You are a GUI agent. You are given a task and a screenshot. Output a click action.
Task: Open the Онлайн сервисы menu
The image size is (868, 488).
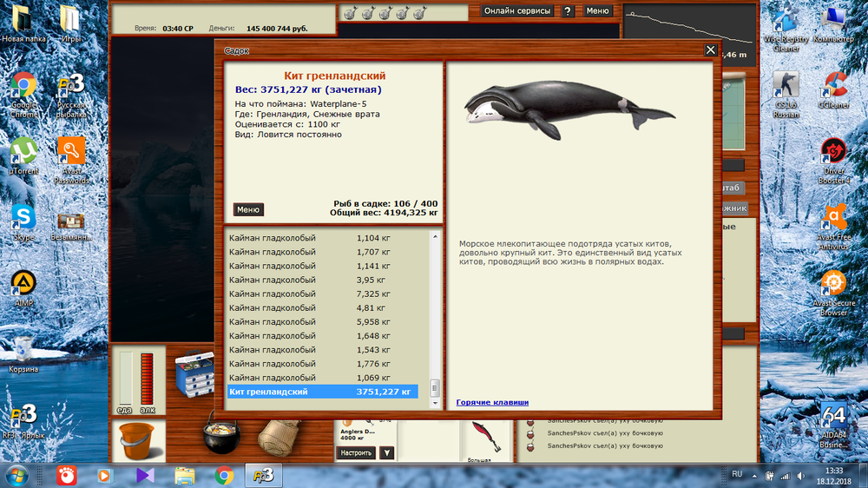click(x=517, y=11)
